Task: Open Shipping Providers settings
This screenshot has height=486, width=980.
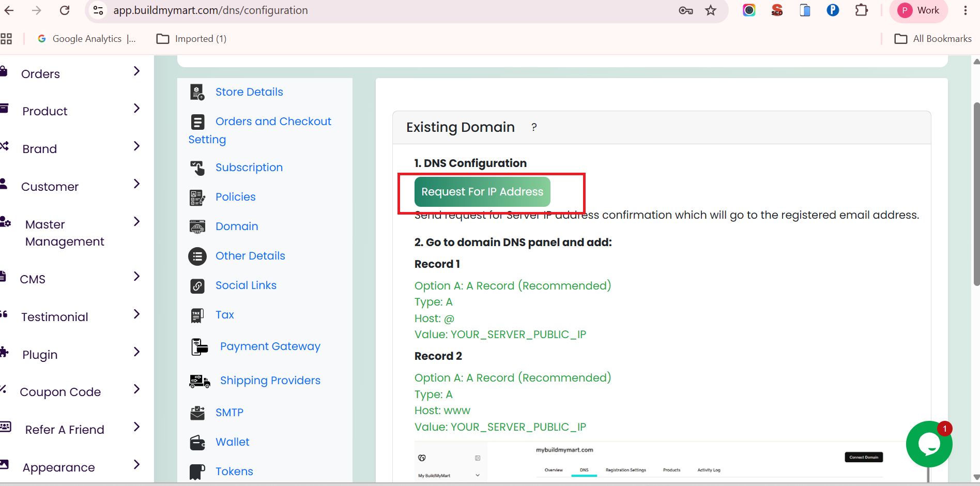Action: click(x=270, y=381)
